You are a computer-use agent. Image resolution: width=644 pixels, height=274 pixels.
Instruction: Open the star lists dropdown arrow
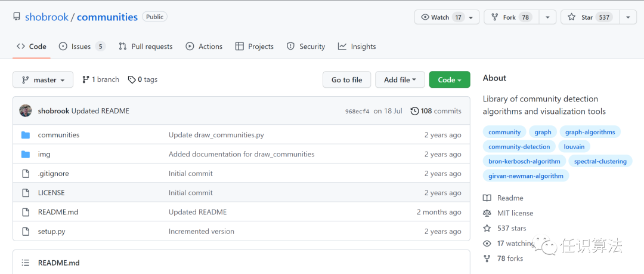pyautogui.click(x=628, y=17)
